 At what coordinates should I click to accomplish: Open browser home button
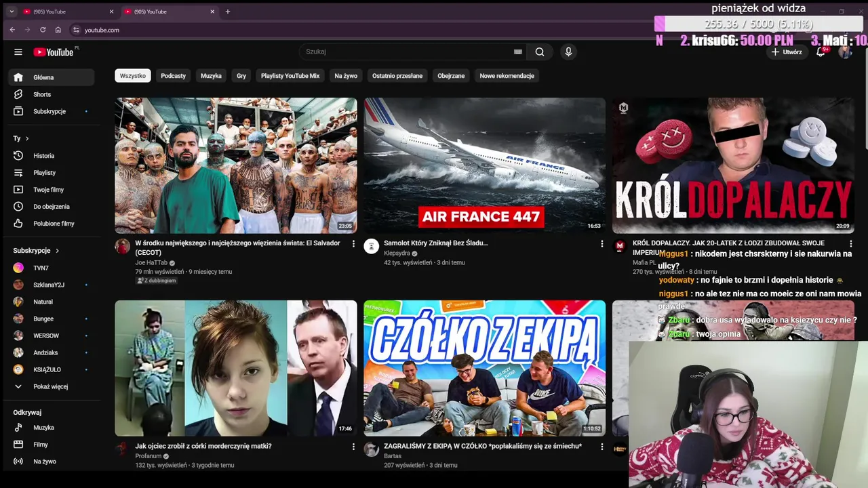click(x=58, y=30)
